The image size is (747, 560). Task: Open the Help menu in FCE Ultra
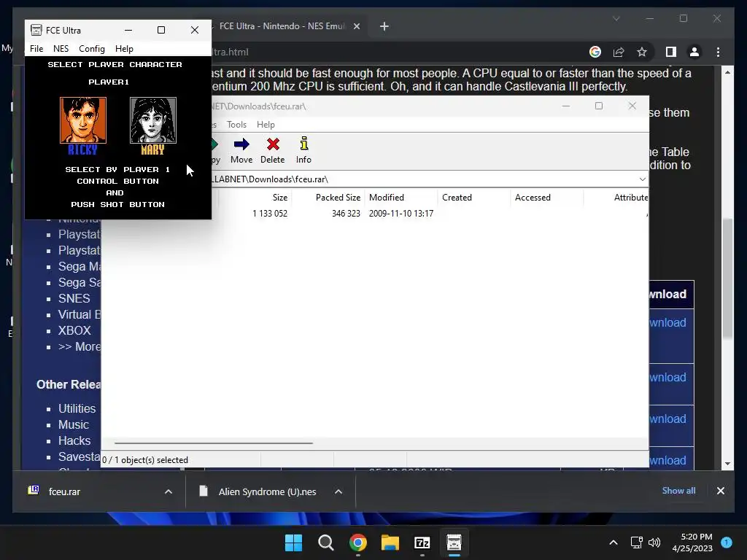pyautogui.click(x=124, y=49)
